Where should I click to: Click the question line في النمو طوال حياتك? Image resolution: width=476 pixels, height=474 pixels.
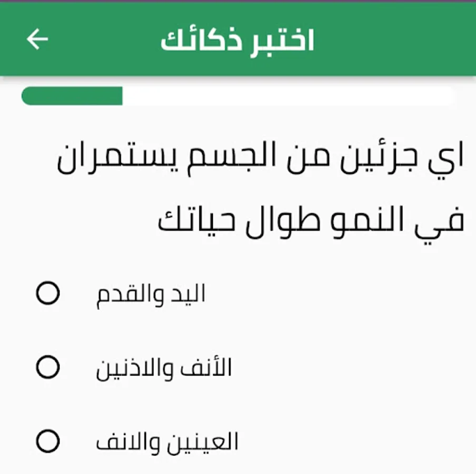pyautogui.click(x=311, y=221)
